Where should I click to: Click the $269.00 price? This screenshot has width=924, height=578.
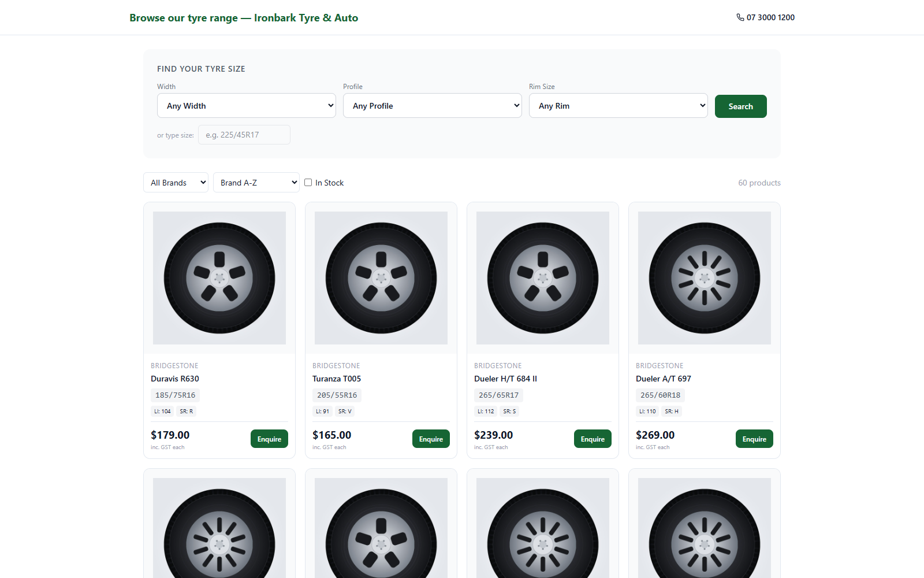point(655,435)
